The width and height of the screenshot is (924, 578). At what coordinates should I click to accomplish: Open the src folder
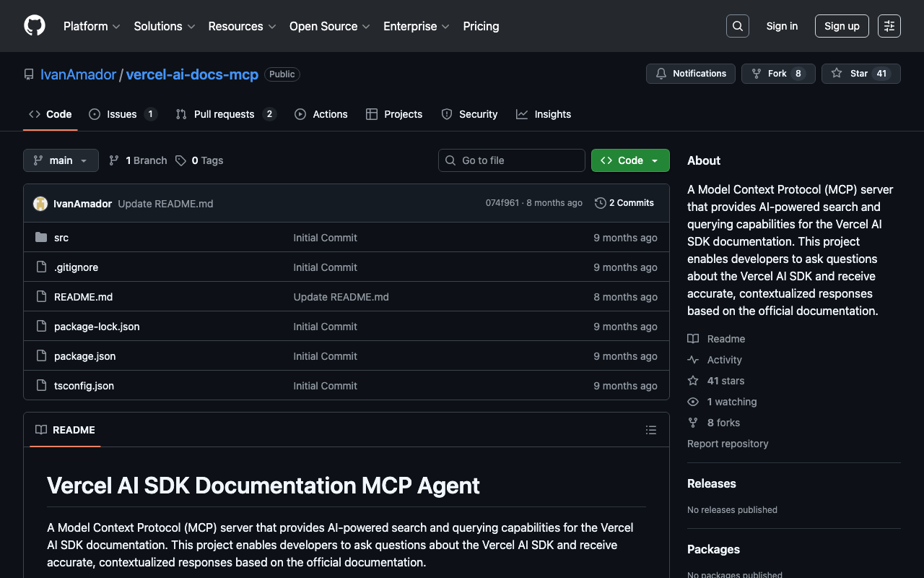click(x=61, y=238)
